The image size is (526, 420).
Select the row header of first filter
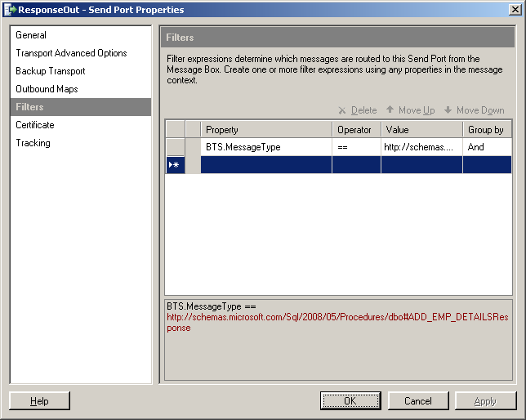(175, 147)
